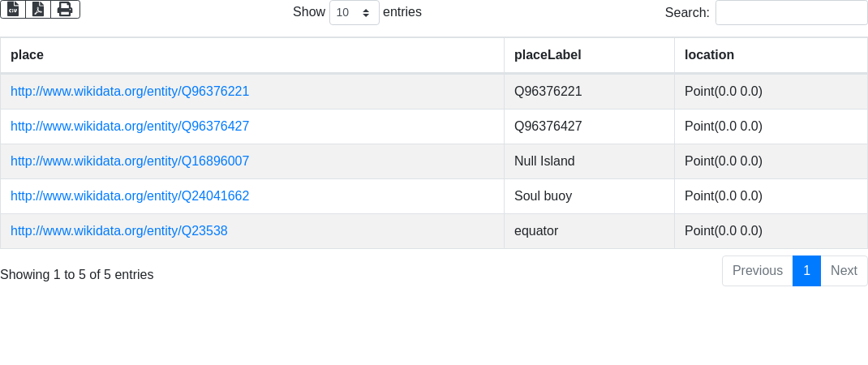Select page 1 in the pagination
868x365 pixels.
[806, 271]
